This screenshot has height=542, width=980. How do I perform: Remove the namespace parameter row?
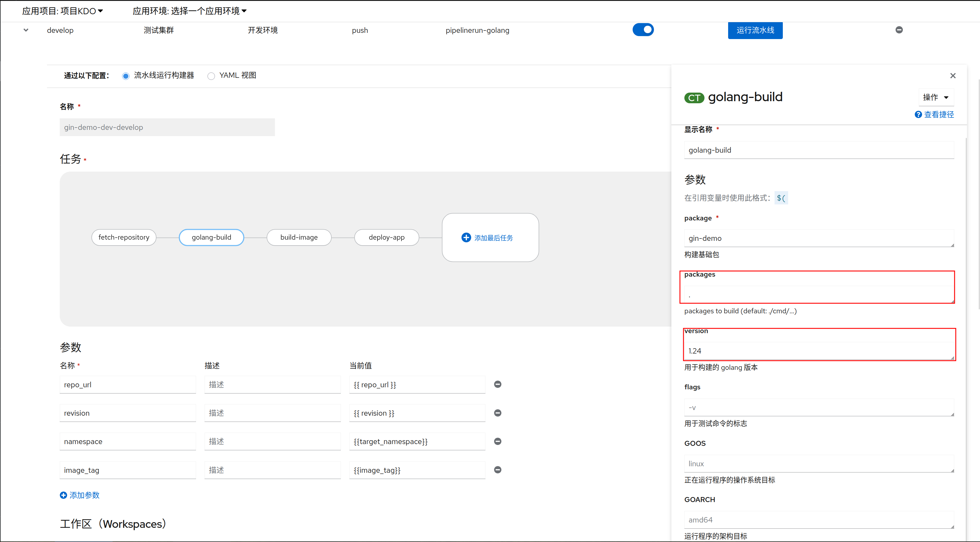(x=497, y=441)
